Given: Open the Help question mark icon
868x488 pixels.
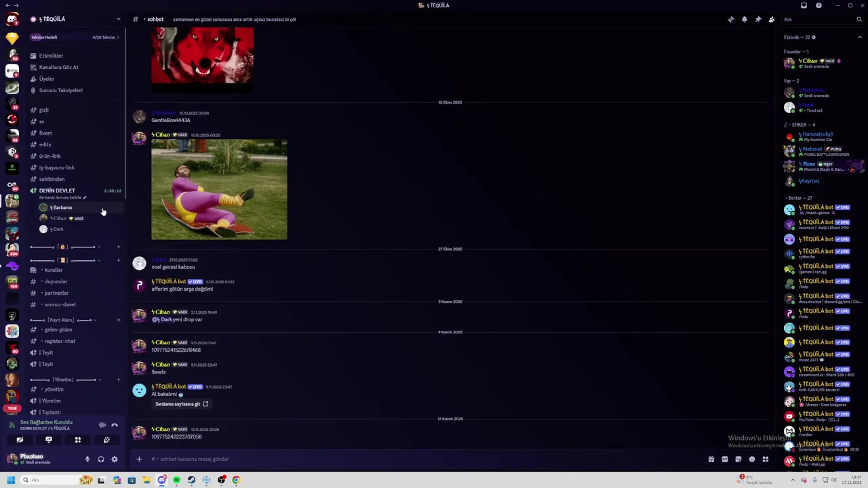Looking at the screenshot, I should (x=818, y=5).
